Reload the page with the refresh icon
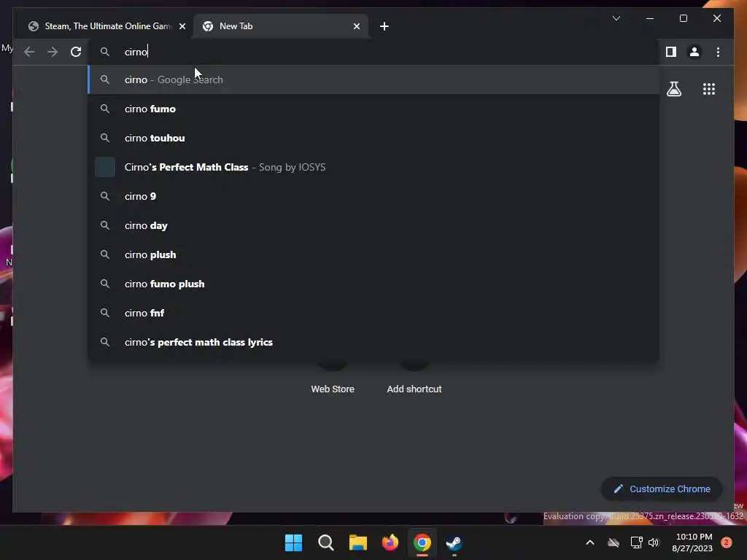 coord(76,52)
